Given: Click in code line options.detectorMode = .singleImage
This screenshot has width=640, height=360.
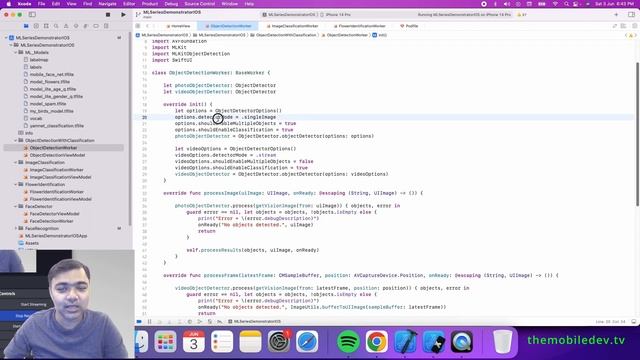Looking at the screenshot, I should tap(225, 117).
